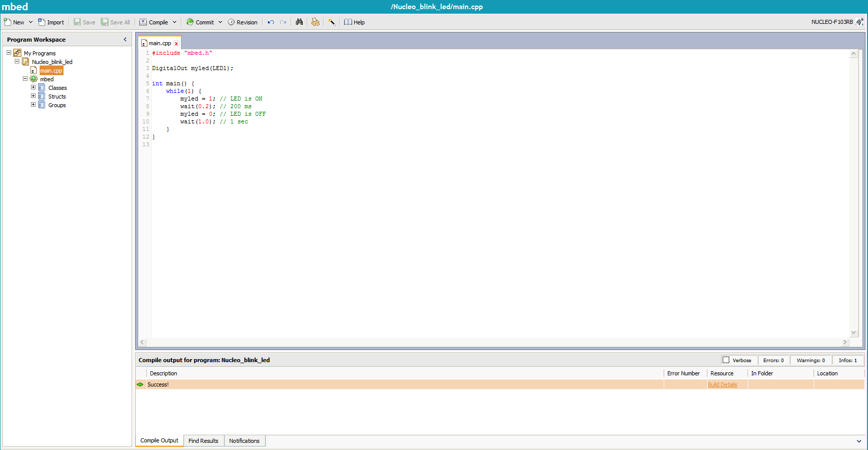Click the Import toolbar button
Image resolution: width=868 pixels, height=450 pixels.
[x=51, y=22]
